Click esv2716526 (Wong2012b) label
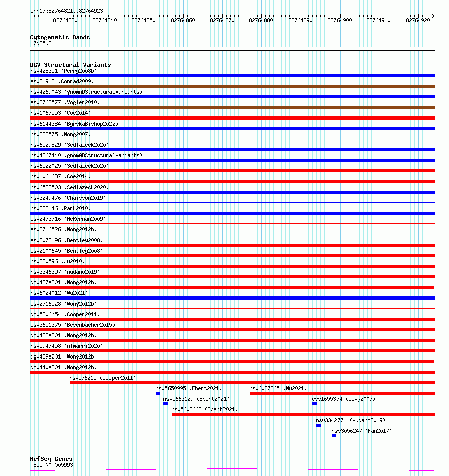Viewport: 449px width, 476px height. coord(64,229)
